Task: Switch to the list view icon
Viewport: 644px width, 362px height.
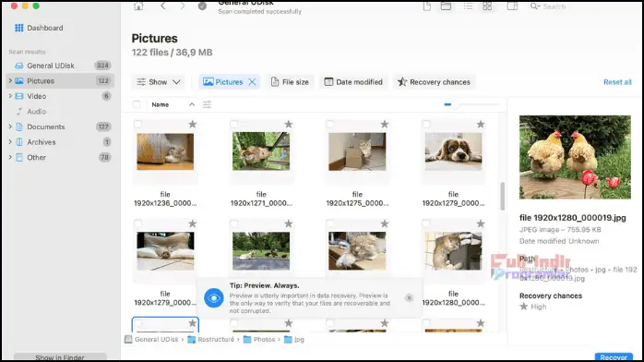Action: pyautogui.click(x=468, y=6)
